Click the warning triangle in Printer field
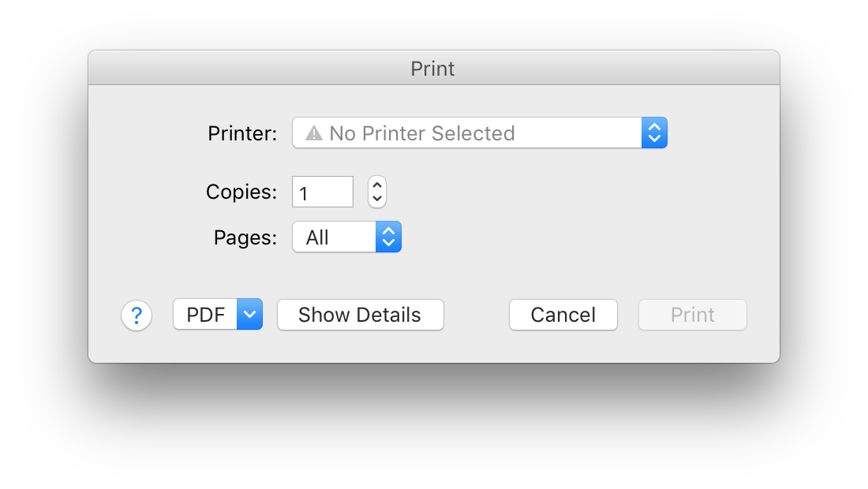This screenshot has height=489, width=868. click(x=313, y=133)
